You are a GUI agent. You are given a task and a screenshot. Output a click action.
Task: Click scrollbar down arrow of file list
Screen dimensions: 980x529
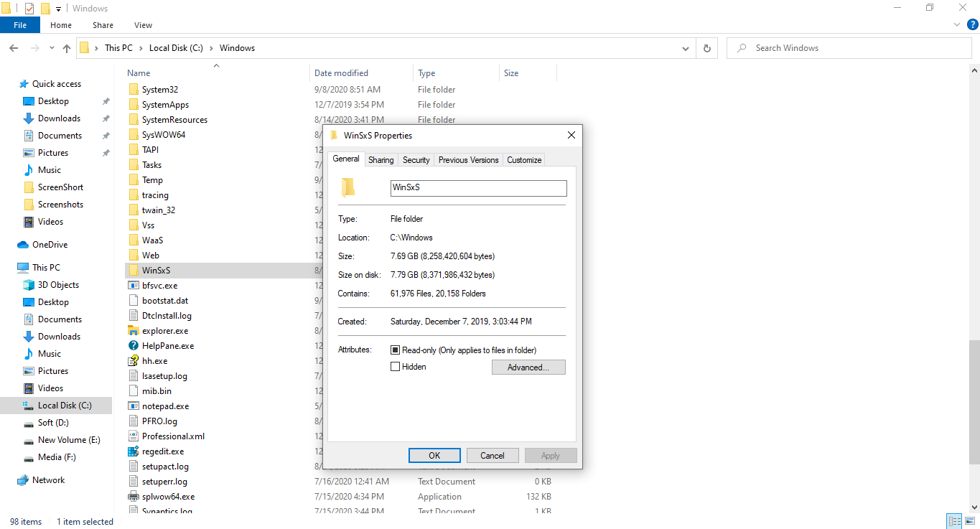(x=974, y=508)
